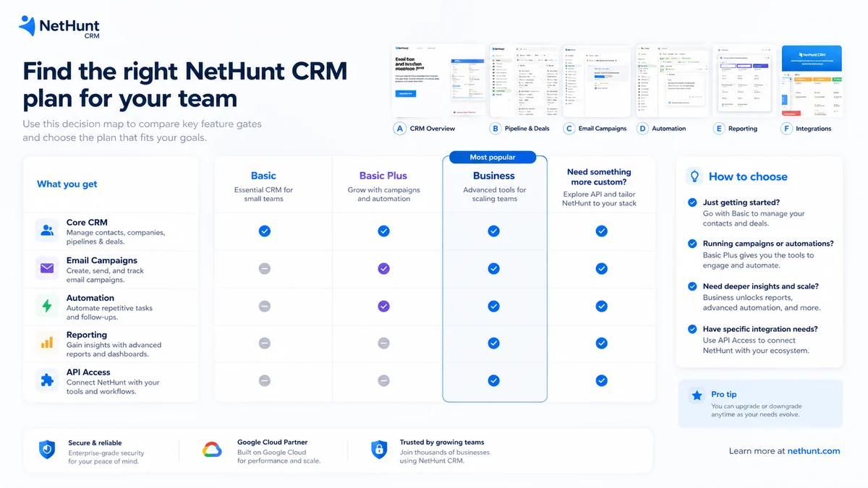Click Email Campaigns dash in Basic column
This screenshot has height=488, width=868.
tap(265, 268)
